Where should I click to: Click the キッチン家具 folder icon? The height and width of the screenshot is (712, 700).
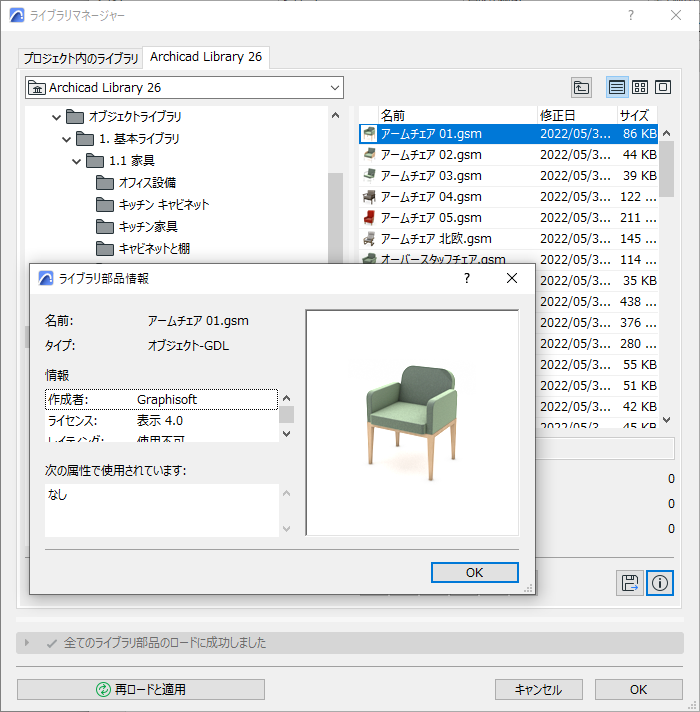pos(105,227)
